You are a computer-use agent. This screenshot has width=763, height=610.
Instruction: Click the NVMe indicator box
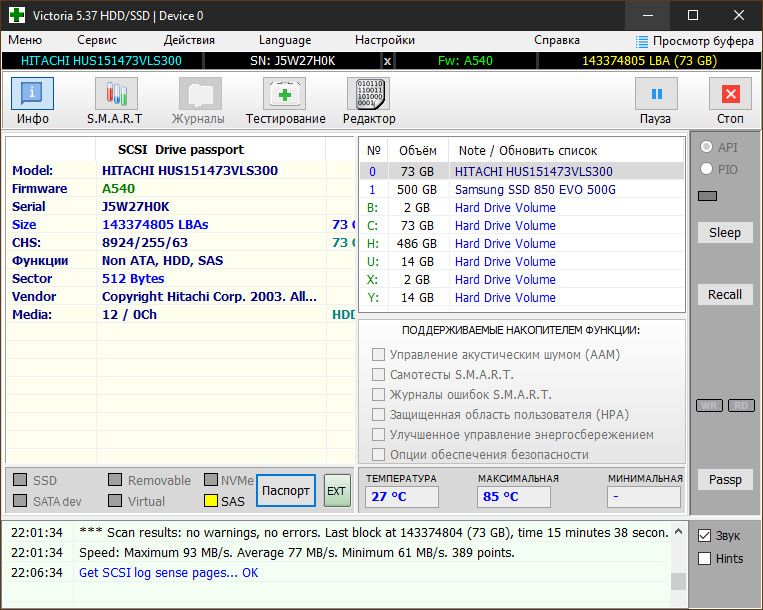tap(211, 480)
